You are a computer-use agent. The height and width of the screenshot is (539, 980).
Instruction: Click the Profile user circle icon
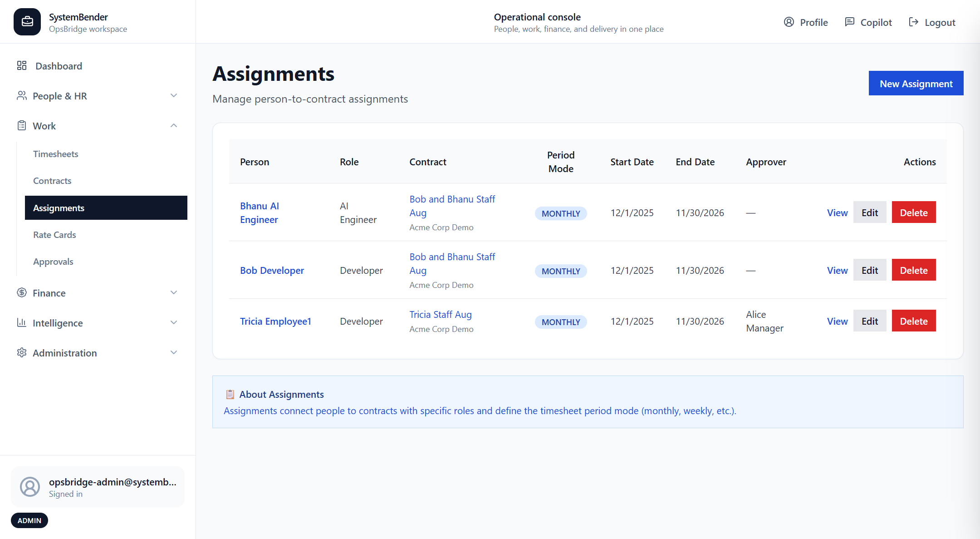point(789,22)
